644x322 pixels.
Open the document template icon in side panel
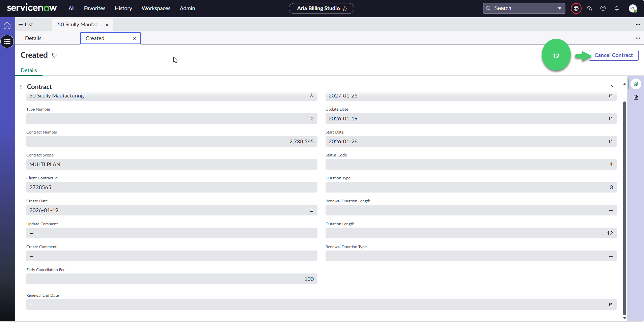click(x=636, y=97)
